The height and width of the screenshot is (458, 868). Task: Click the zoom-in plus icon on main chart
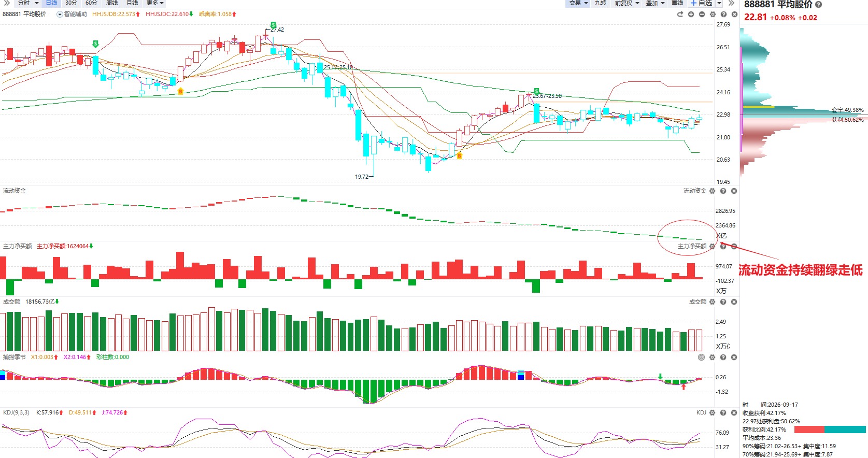tap(691, 14)
